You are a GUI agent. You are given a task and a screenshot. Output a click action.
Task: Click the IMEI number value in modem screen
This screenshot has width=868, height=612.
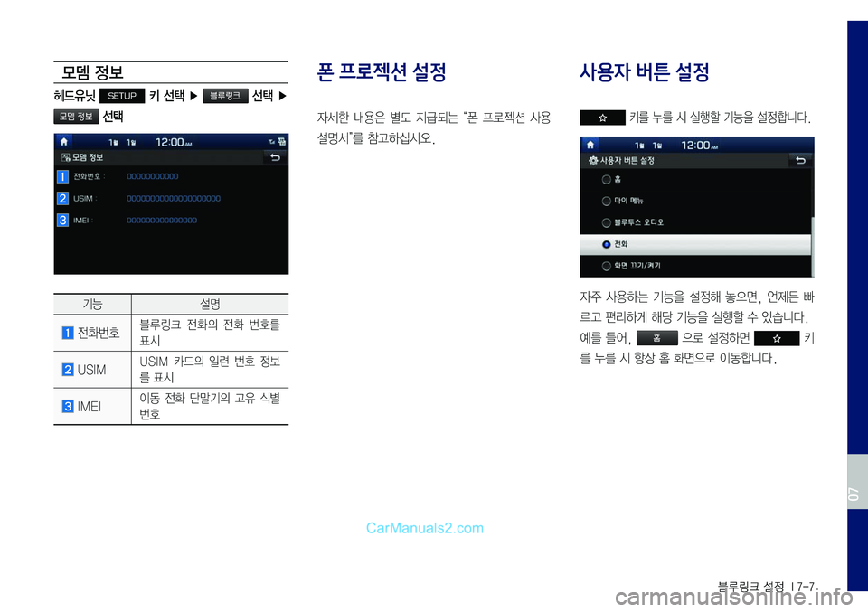pyautogui.click(x=162, y=221)
